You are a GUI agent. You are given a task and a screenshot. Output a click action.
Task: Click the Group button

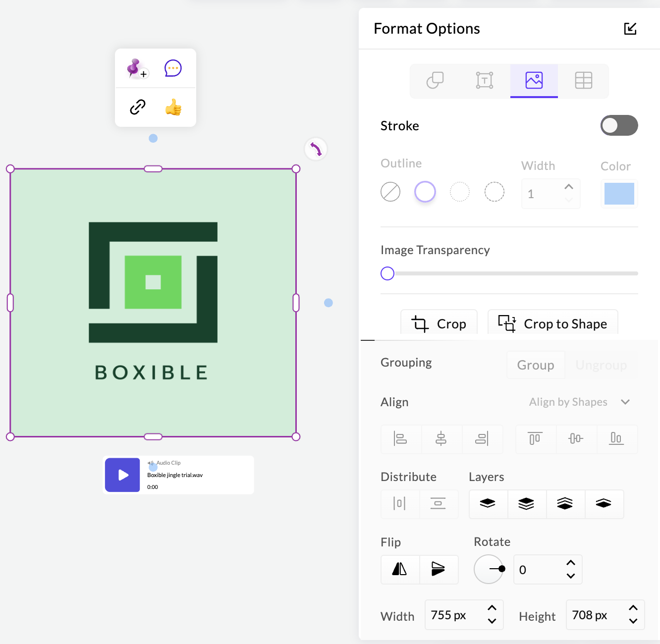click(x=536, y=365)
